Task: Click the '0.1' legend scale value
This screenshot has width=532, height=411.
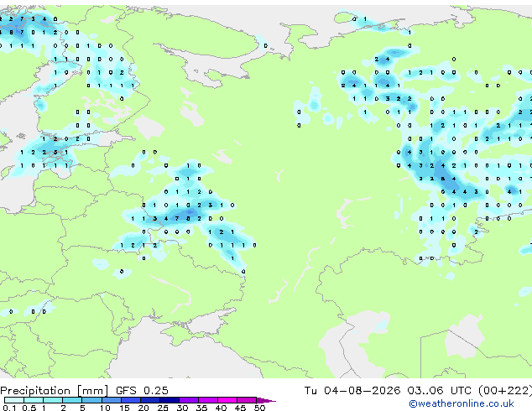Action: pyautogui.click(x=9, y=408)
